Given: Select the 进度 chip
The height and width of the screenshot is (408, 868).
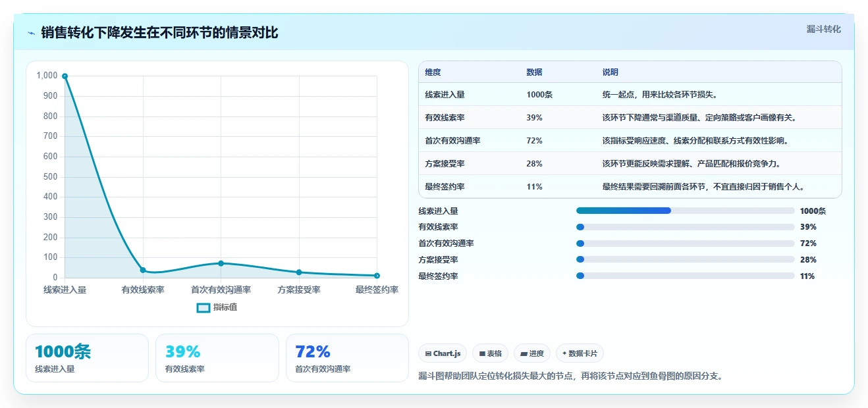Looking at the screenshot, I should pos(532,353).
